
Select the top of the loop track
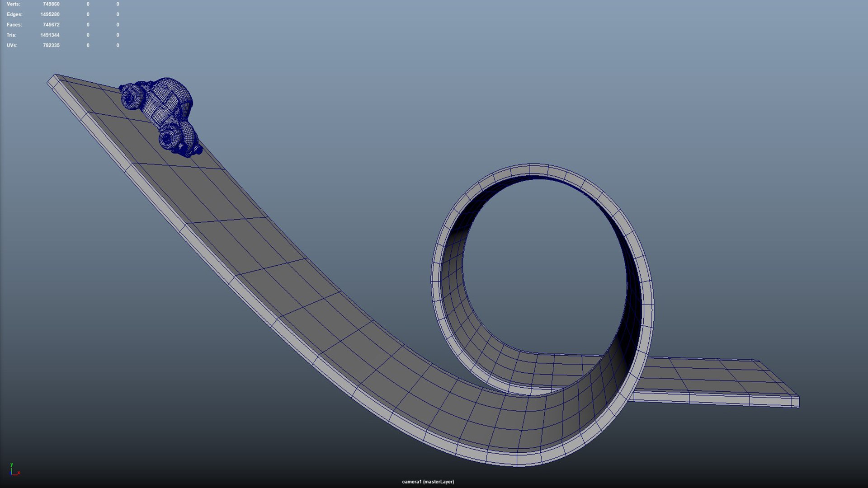tap(538, 170)
